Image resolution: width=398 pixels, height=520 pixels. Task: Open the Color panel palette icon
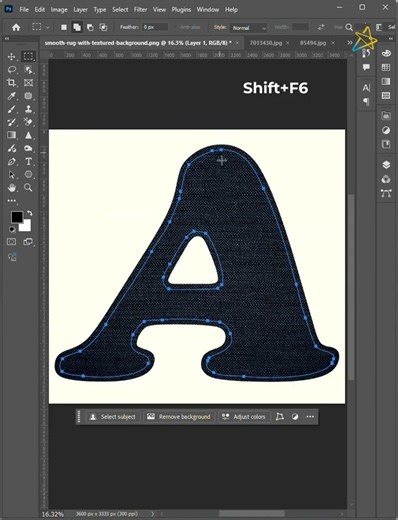point(386,53)
